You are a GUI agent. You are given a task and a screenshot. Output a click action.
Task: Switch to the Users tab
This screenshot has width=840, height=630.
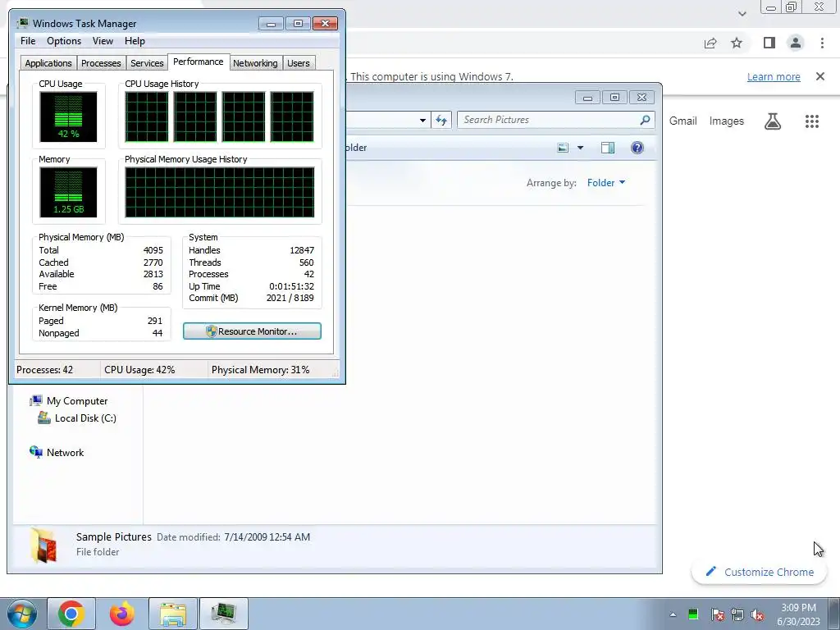(299, 62)
